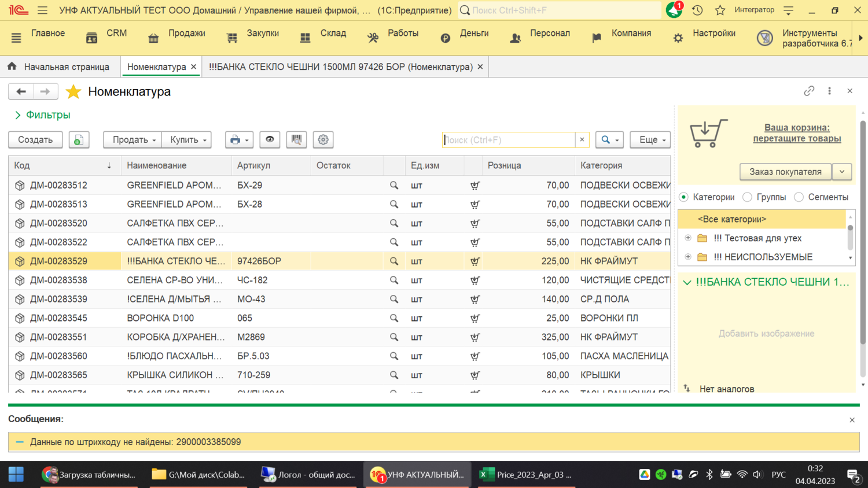This screenshot has width=868, height=488.
Task: Click the nomenclature search input field
Action: click(x=508, y=140)
